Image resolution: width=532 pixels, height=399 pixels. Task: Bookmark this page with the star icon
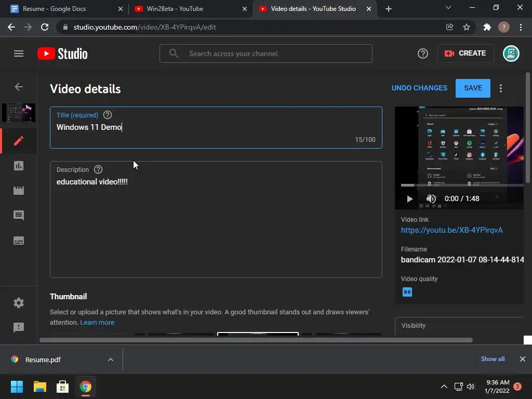467,27
